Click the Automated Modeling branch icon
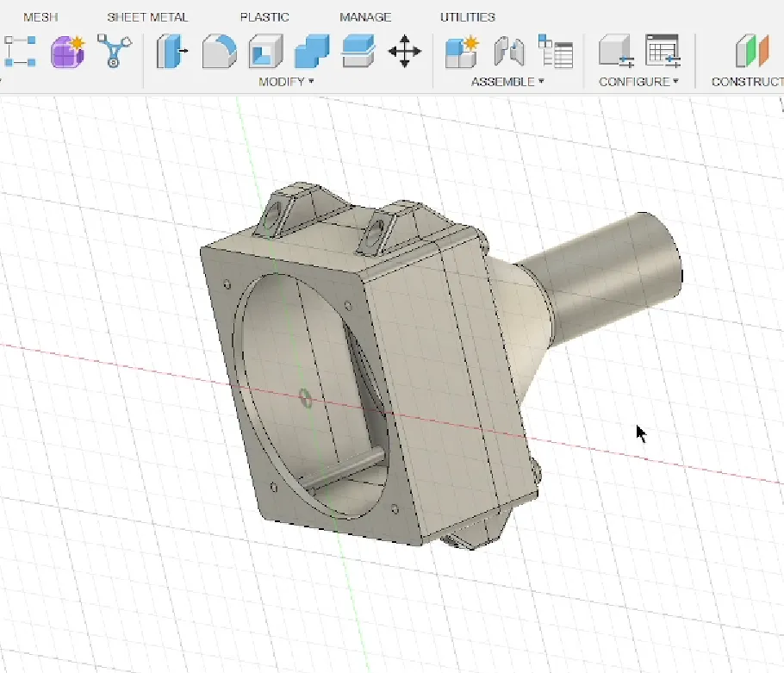Viewport: 784px width, 673px height. [114, 51]
